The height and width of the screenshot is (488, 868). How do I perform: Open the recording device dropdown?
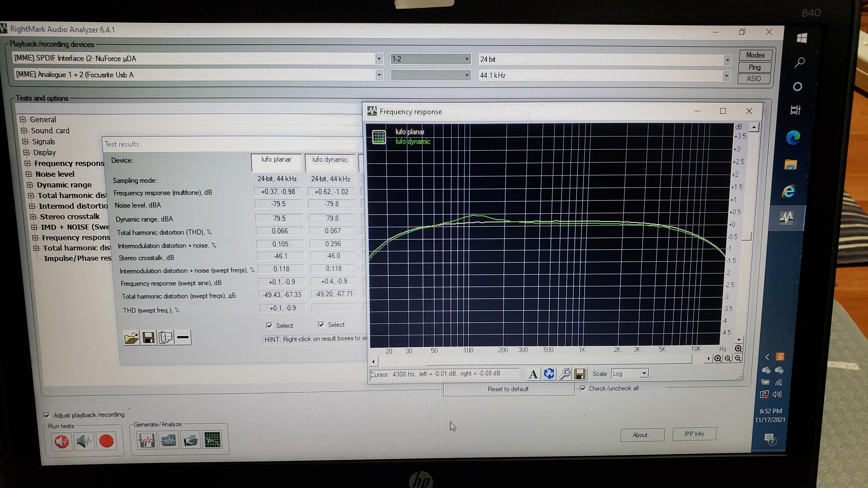pyautogui.click(x=379, y=75)
